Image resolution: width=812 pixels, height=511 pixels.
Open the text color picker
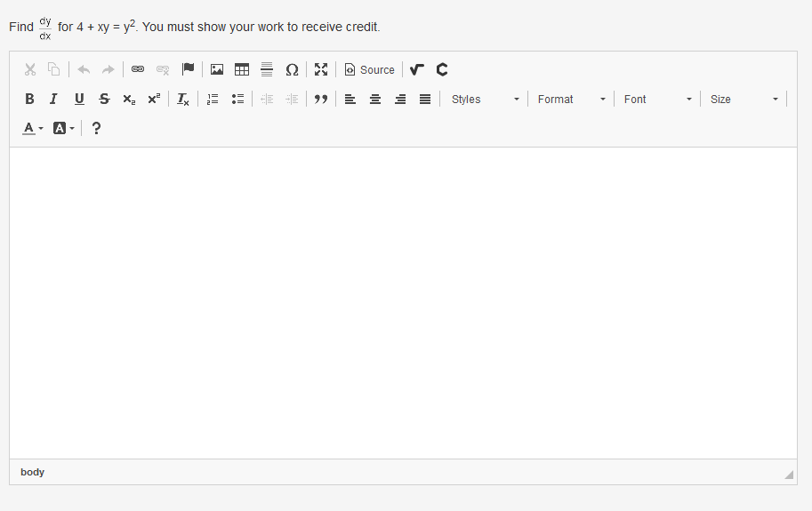pyautogui.click(x=33, y=128)
